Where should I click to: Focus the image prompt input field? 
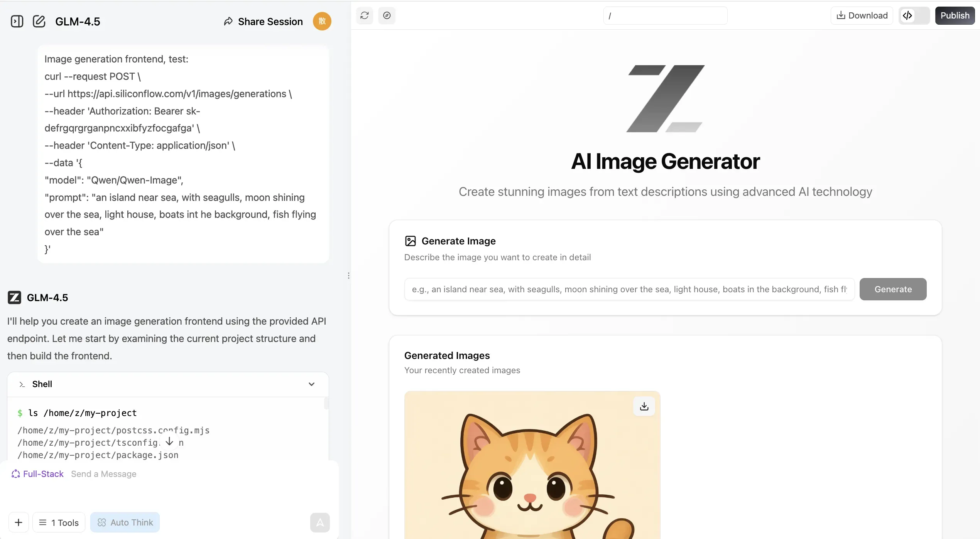coord(630,289)
